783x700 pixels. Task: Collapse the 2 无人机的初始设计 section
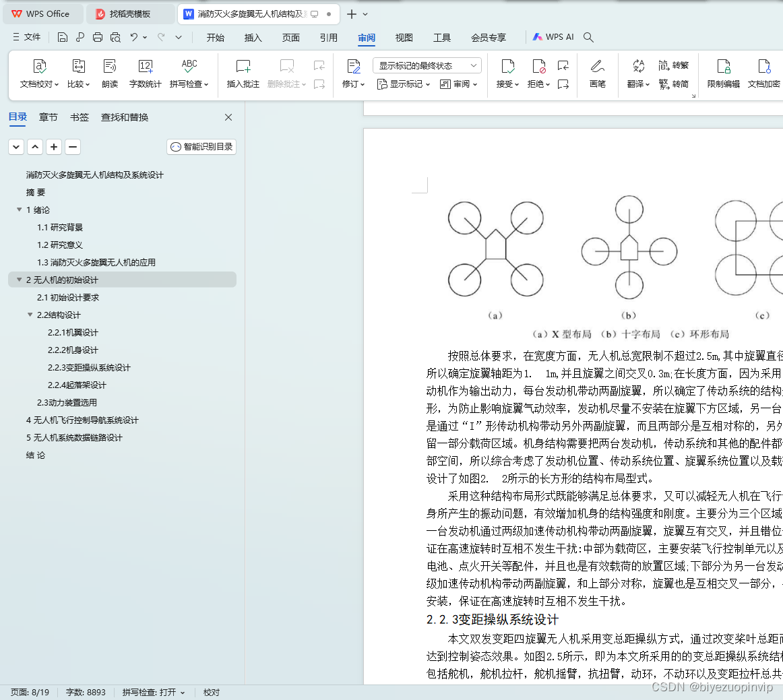tap(19, 280)
